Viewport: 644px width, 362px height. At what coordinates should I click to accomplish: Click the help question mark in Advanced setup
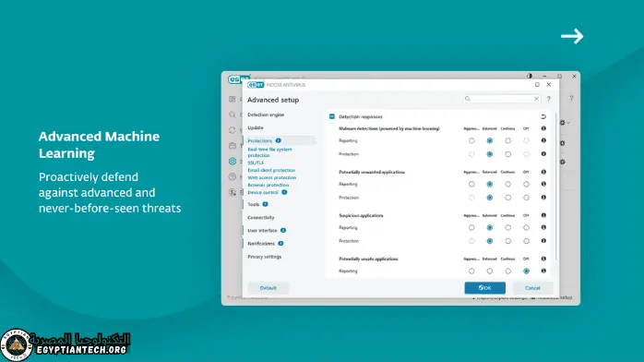click(x=549, y=99)
